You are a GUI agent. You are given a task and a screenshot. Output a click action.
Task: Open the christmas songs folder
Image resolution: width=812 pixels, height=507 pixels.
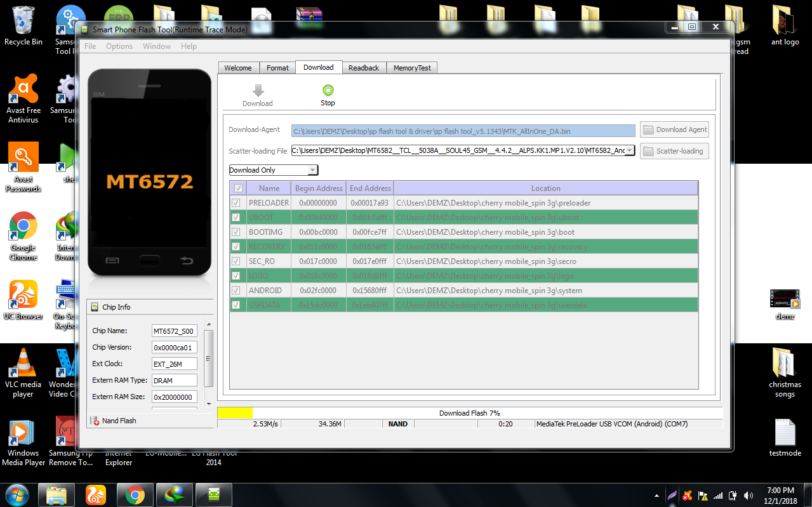tap(785, 373)
